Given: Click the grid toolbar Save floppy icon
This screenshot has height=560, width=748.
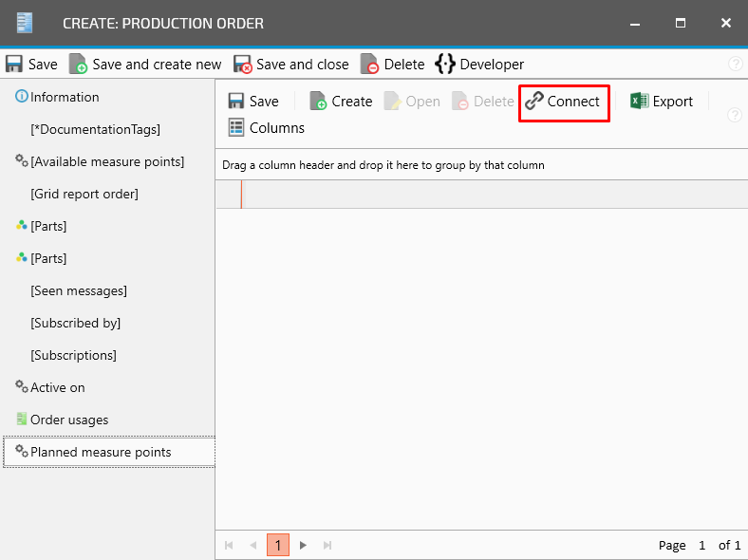Looking at the screenshot, I should tap(236, 102).
